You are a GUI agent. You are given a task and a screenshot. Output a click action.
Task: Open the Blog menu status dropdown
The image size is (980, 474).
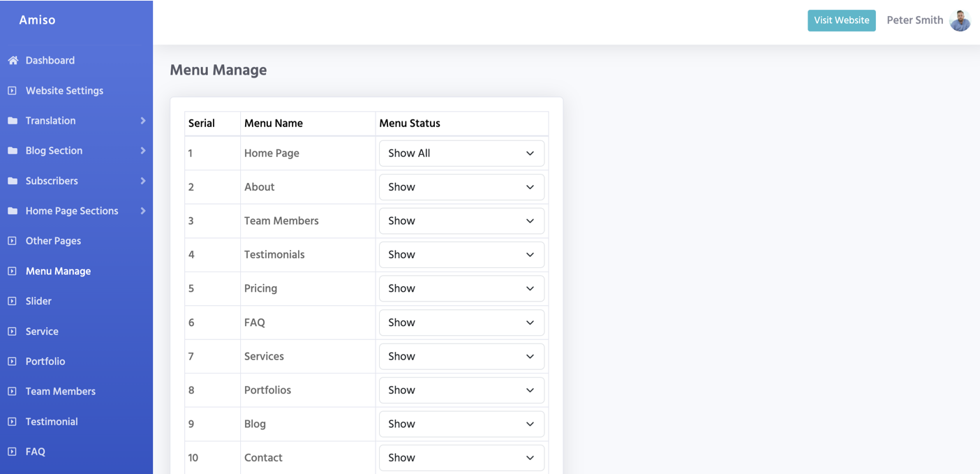tap(461, 424)
